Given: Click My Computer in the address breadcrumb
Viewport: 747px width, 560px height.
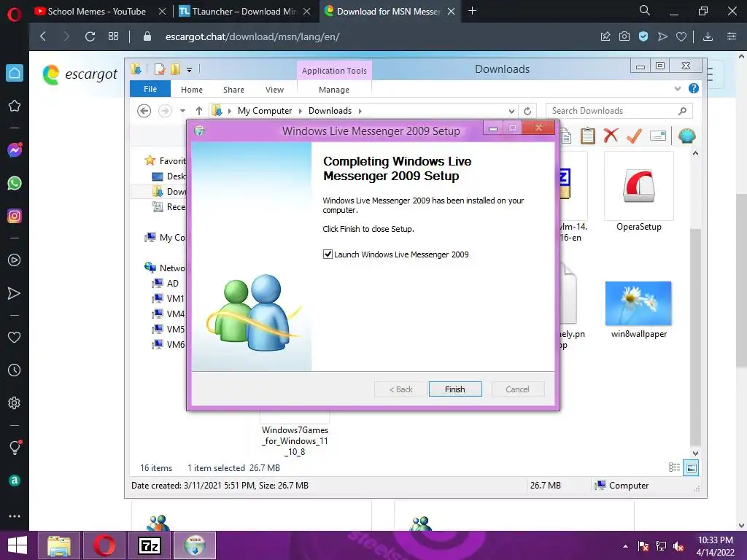Looking at the screenshot, I should [264, 111].
